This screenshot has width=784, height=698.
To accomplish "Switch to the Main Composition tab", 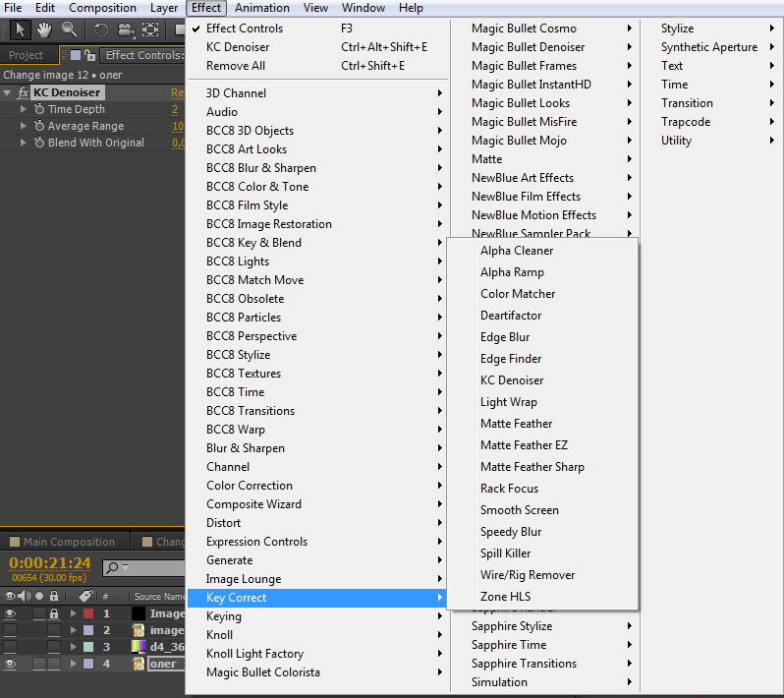I will point(69,542).
